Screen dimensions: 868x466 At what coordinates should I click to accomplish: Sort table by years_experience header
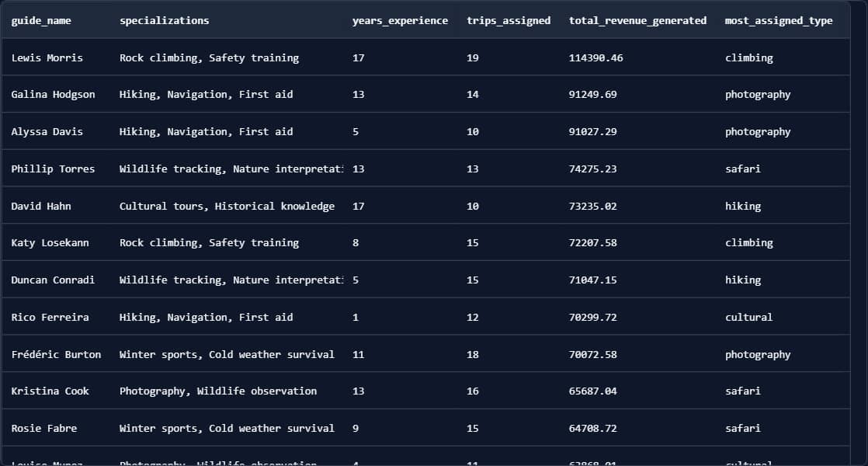pyautogui.click(x=400, y=21)
